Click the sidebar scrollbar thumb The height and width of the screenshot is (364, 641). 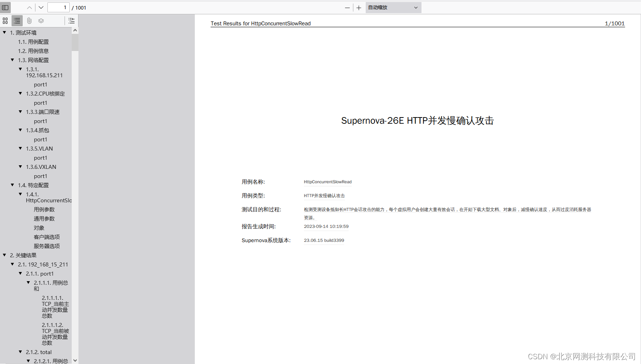click(75, 43)
